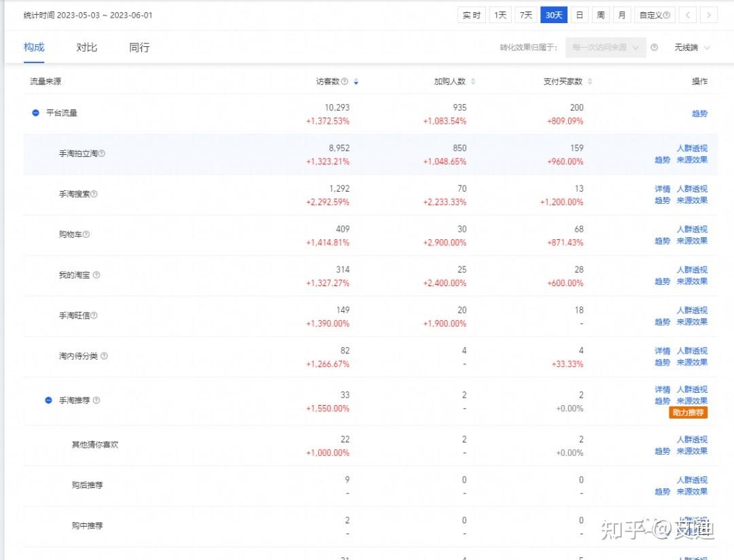Select the 自定义 custom date range
This screenshot has width=734, height=560.
click(655, 15)
